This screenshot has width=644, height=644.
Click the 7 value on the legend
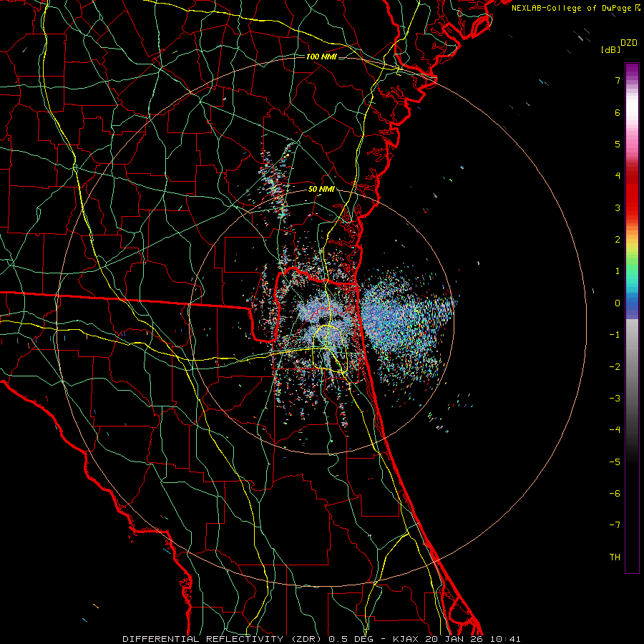[x=618, y=80]
